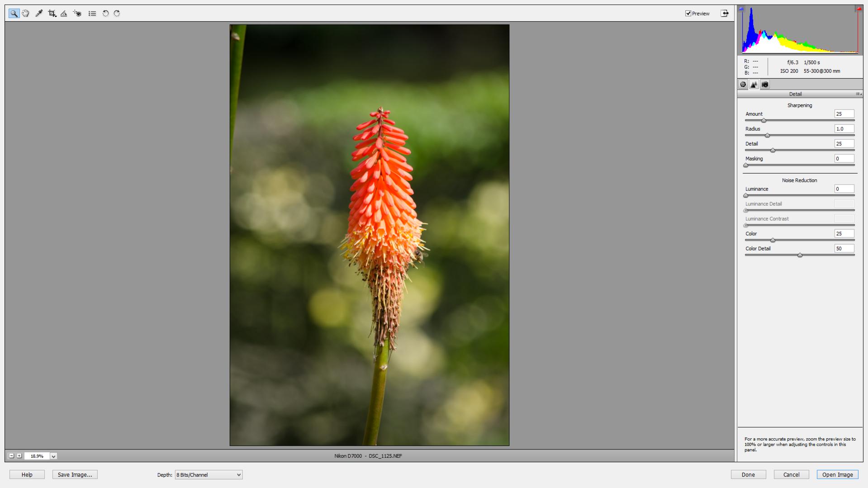Select the Red Eye Removal tool

(x=77, y=14)
